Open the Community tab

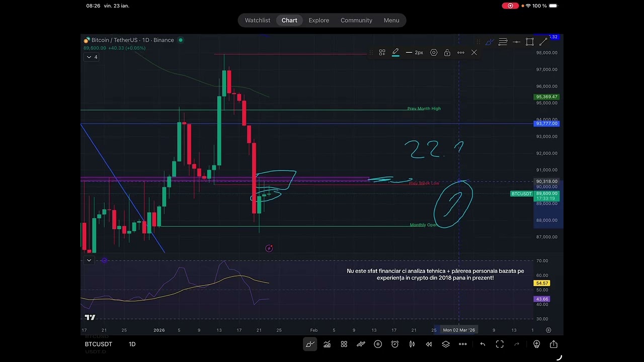coord(356,21)
